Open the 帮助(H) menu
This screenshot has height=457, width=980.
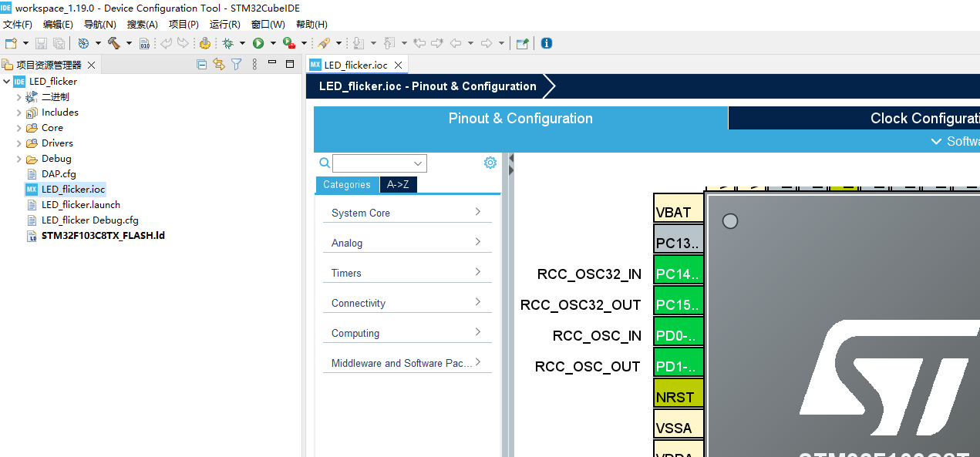tap(312, 25)
